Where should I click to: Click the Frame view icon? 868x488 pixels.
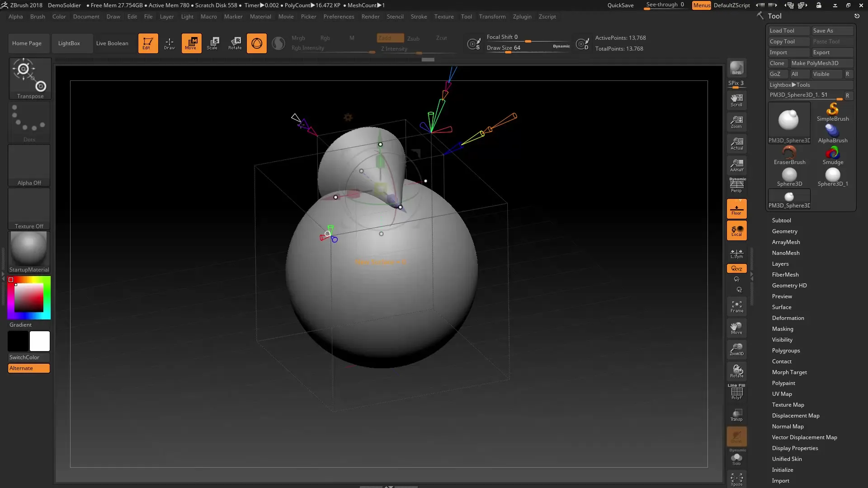click(x=736, y=307)
